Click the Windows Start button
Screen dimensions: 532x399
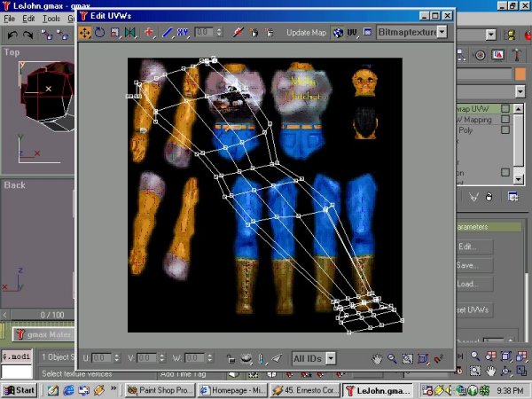pos(19,390)
